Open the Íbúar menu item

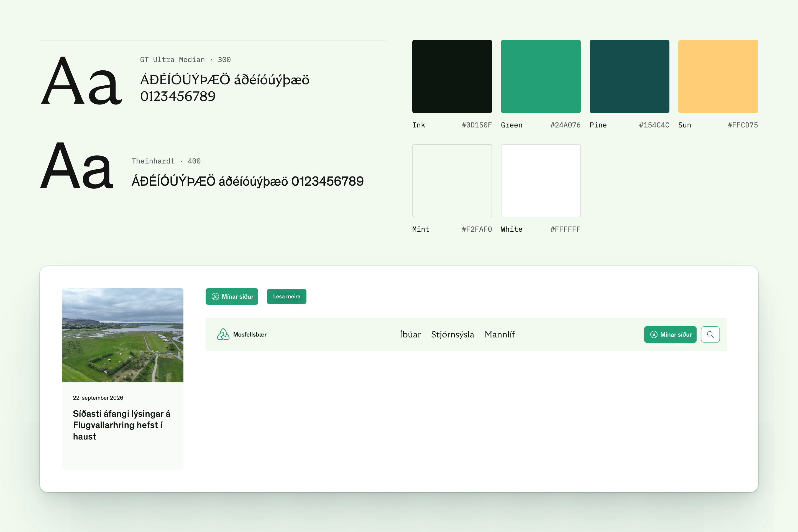coord(410,334)
